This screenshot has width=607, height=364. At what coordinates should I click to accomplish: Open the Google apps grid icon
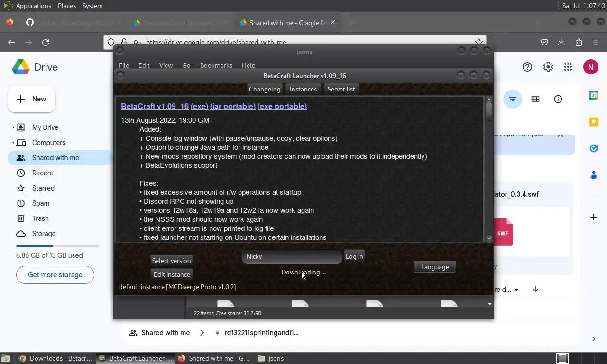(568, 67)
